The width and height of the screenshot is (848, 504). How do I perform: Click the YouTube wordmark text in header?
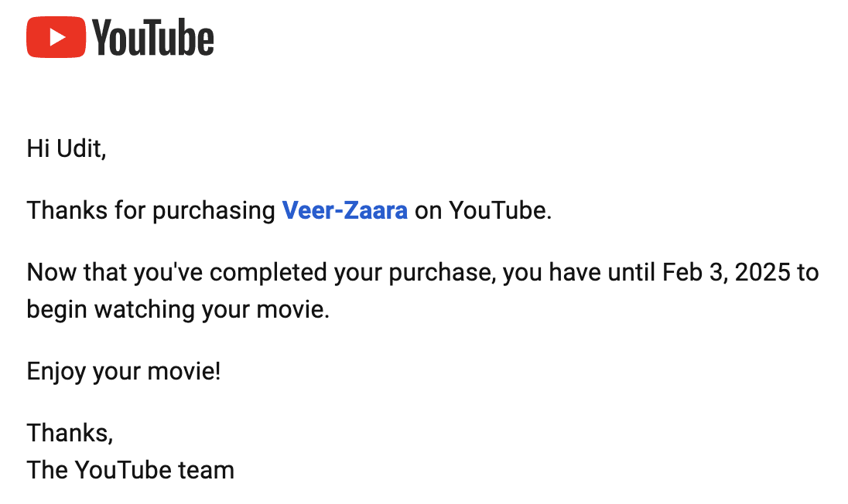pyautogui.click(x=153, y=38)
